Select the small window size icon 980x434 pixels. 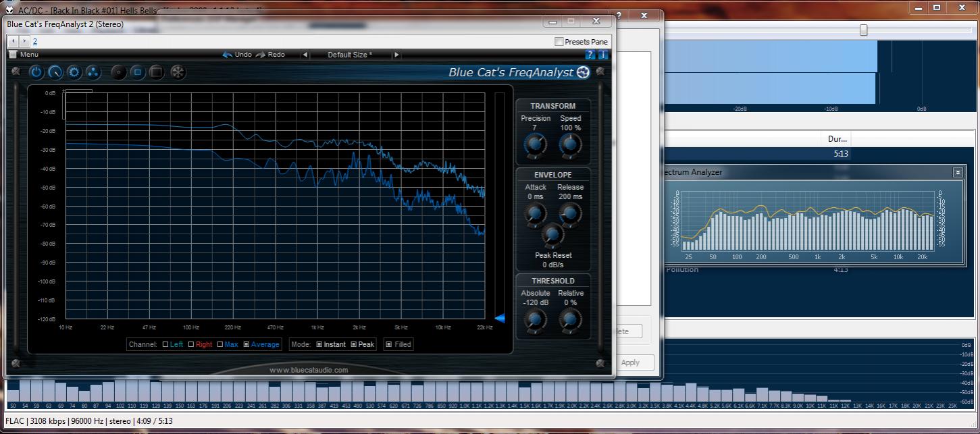118,72
